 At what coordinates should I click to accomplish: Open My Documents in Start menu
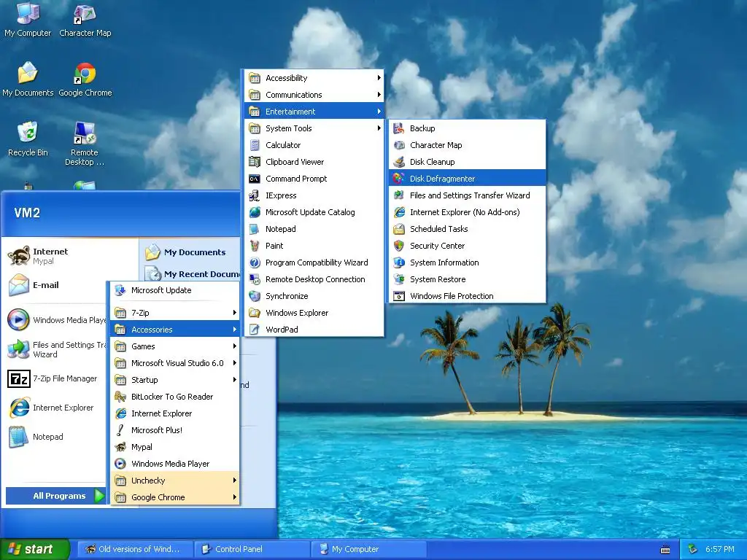(x=190, y=252)
